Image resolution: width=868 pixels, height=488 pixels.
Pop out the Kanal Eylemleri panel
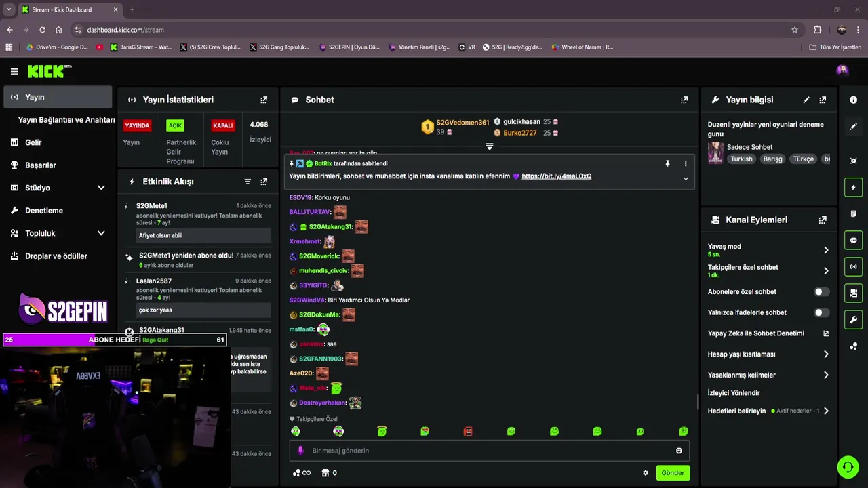(x=823, y=220)
